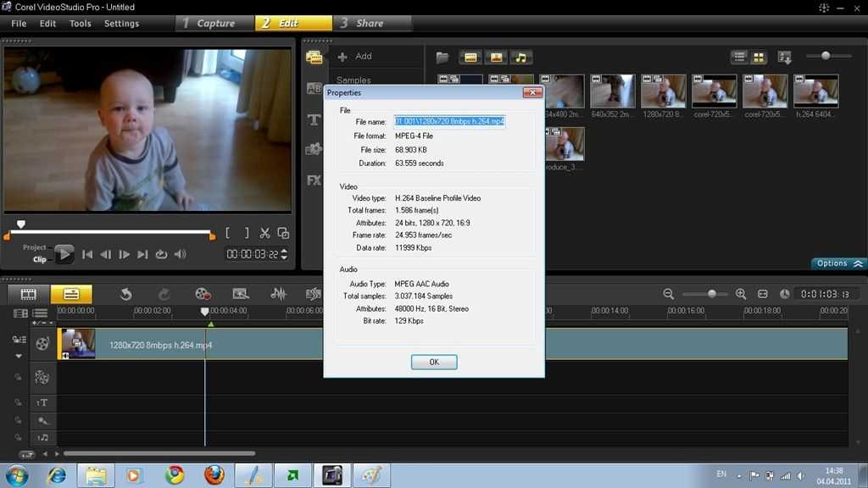Click the fit project in timeline icon
Viewport: 868px width, 488px height.
[x=762, y=294]
